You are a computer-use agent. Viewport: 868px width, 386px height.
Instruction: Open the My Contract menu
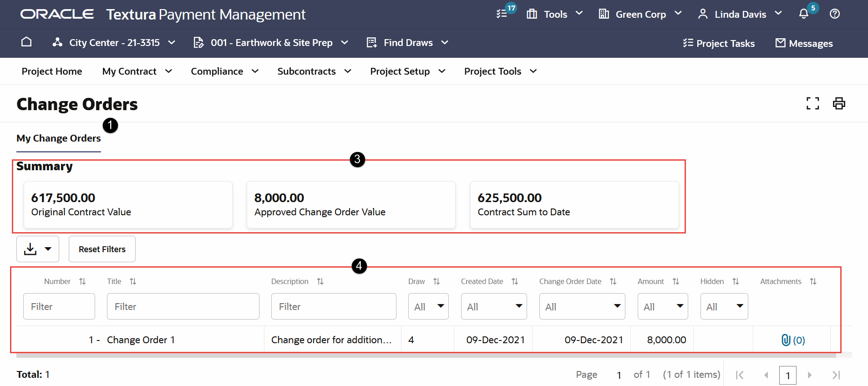[137, 71]
